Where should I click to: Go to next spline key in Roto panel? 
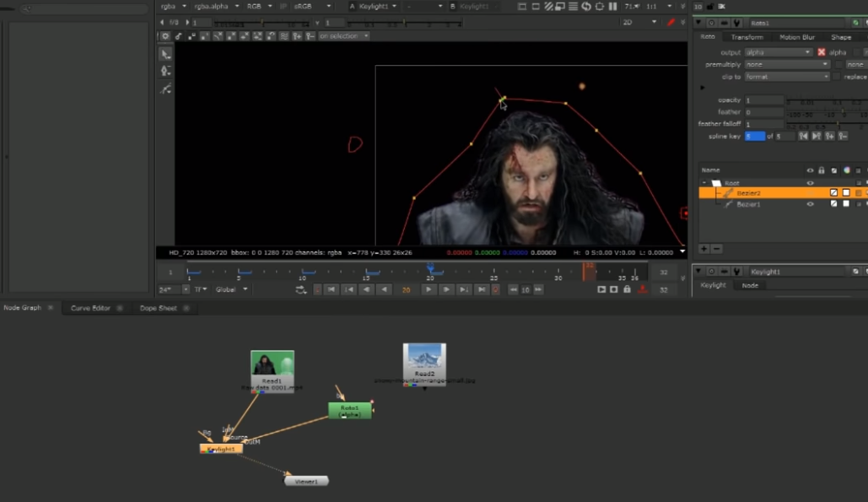pos(816,136)
